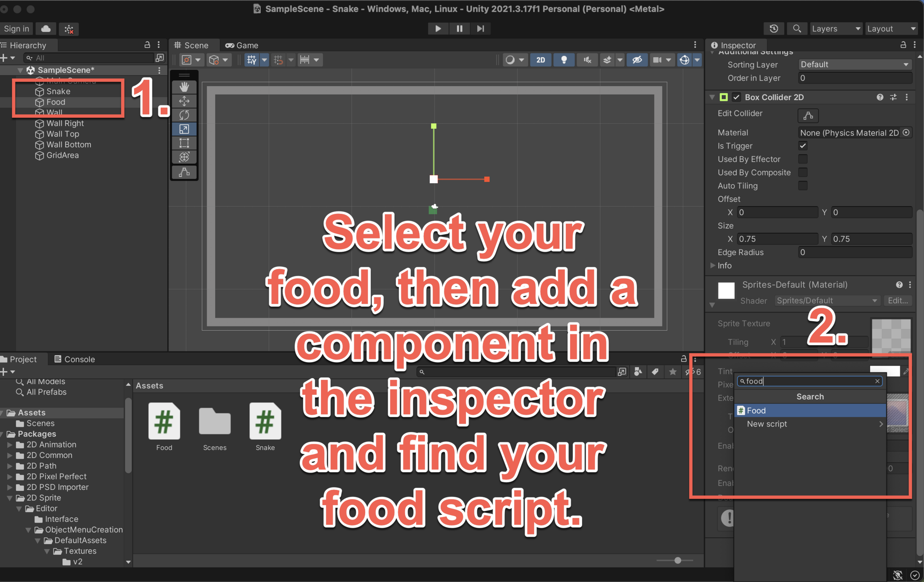Click the Play button
The width and height of the screenshot is (924, 582).
point(438,28)
